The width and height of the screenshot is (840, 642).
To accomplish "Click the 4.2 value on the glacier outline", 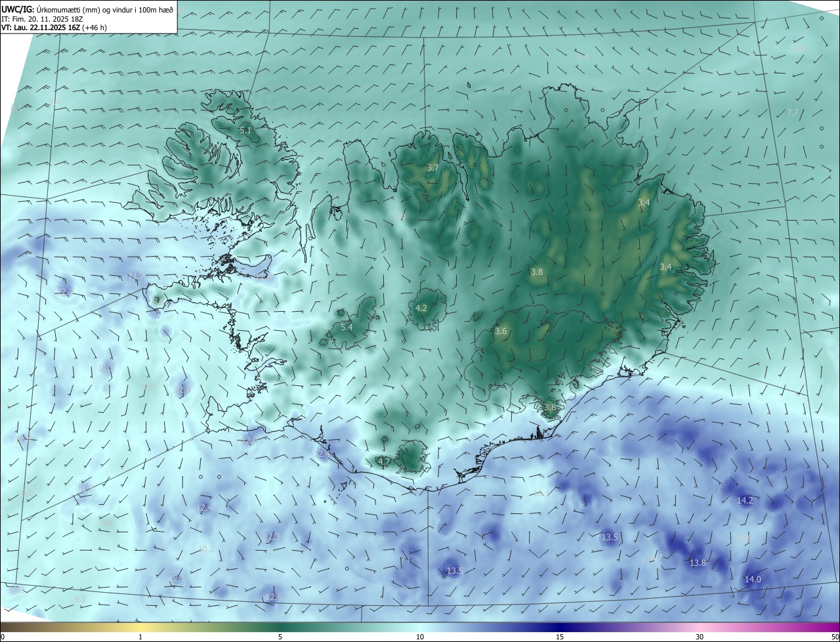I will 421,308.
